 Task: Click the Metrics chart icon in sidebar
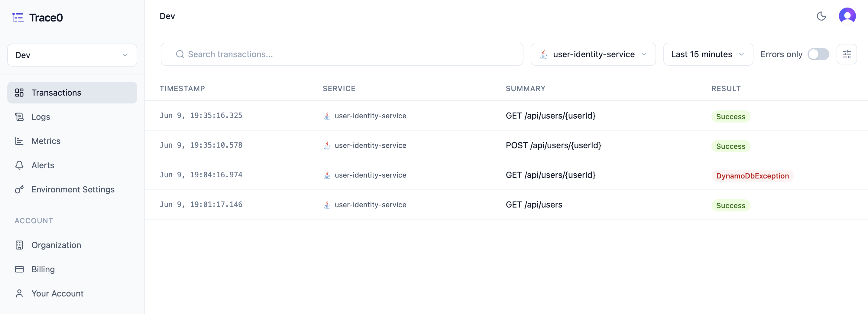click(x=19, y=141)
